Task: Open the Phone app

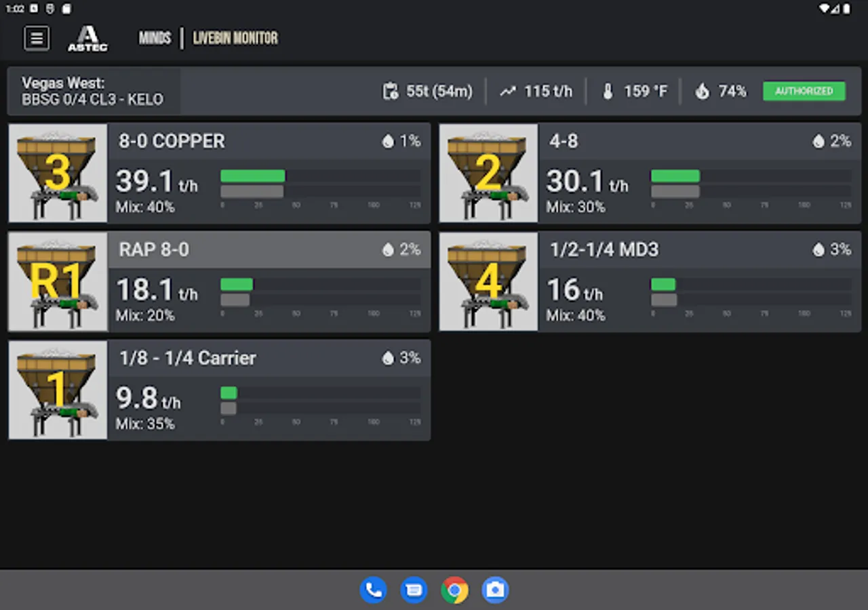Action: click(x=373, y=590)
